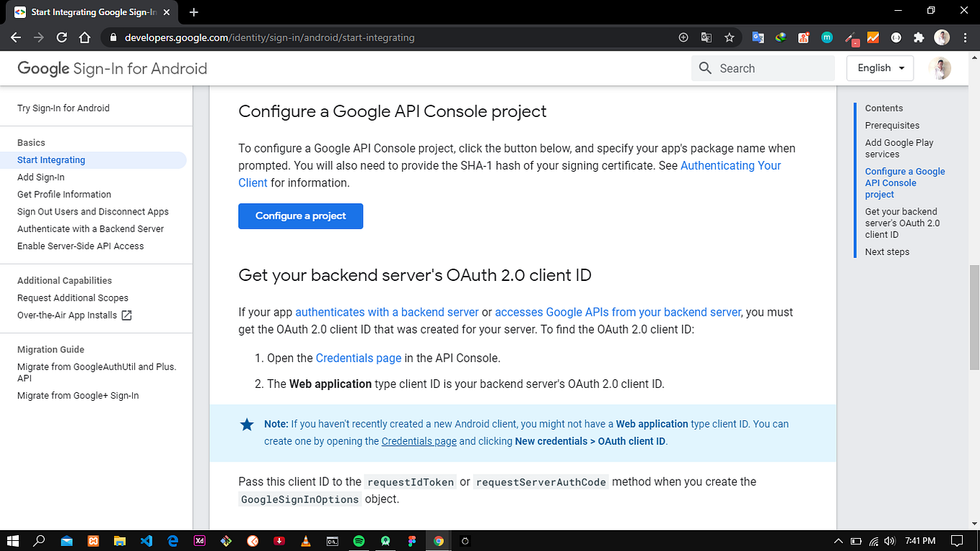980x551 pixels.
Task: Click the Configure a project button
Action: 300,216
